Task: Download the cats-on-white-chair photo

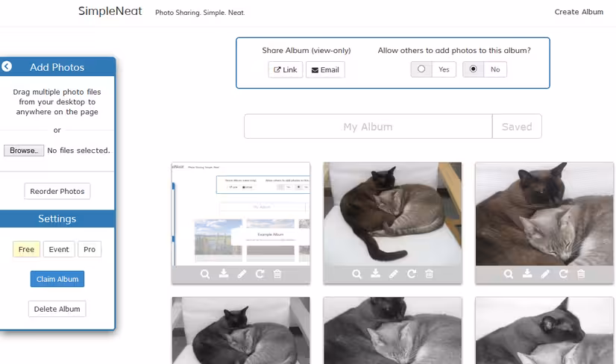Action: pos(376,274)
